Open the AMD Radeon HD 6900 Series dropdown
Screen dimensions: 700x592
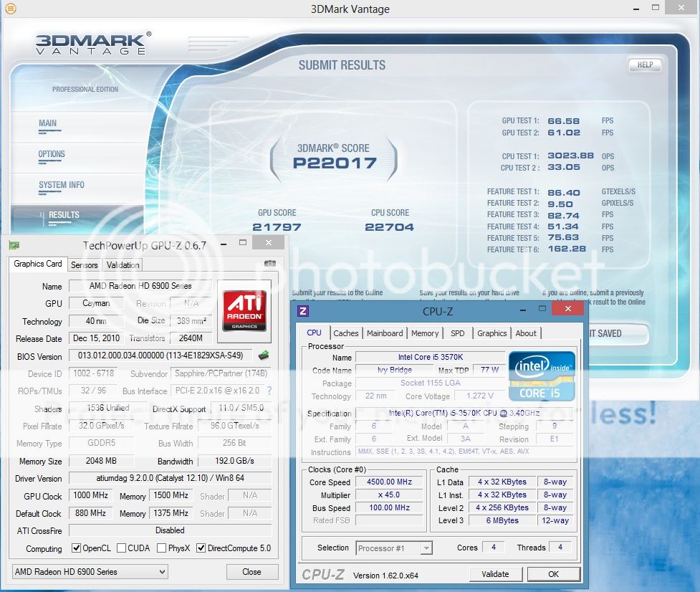point(90,572)
